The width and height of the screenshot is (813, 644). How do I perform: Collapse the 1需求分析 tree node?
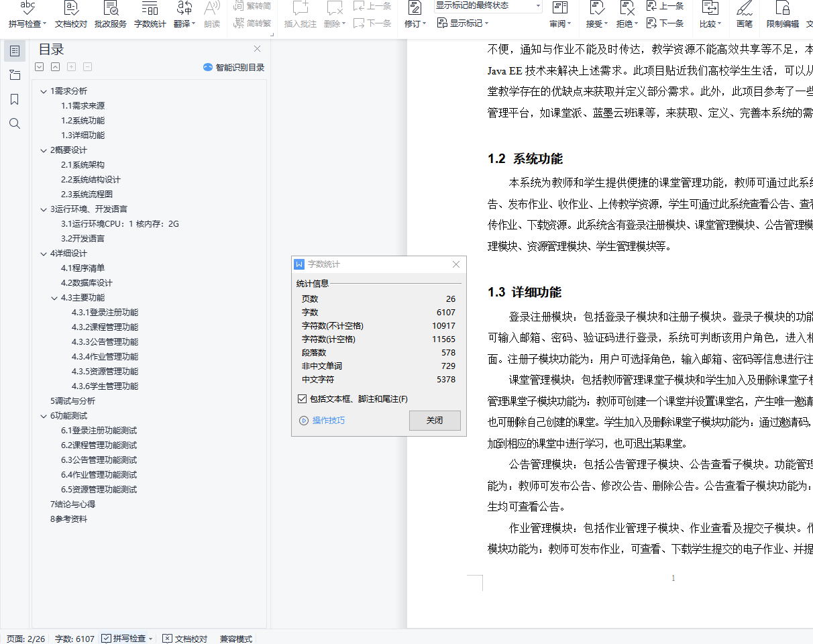click(x=44, y=91)
